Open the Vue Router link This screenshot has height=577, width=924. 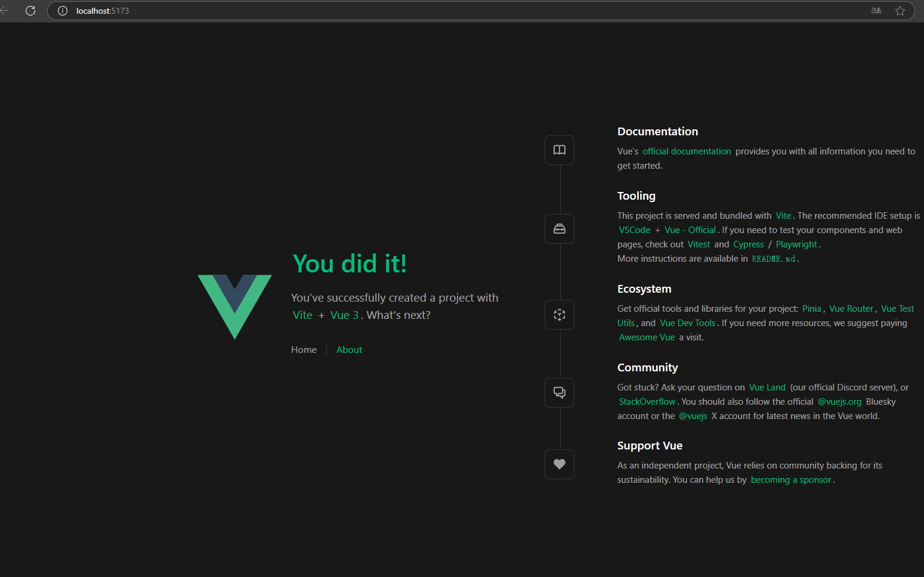(x=851, y=309)
